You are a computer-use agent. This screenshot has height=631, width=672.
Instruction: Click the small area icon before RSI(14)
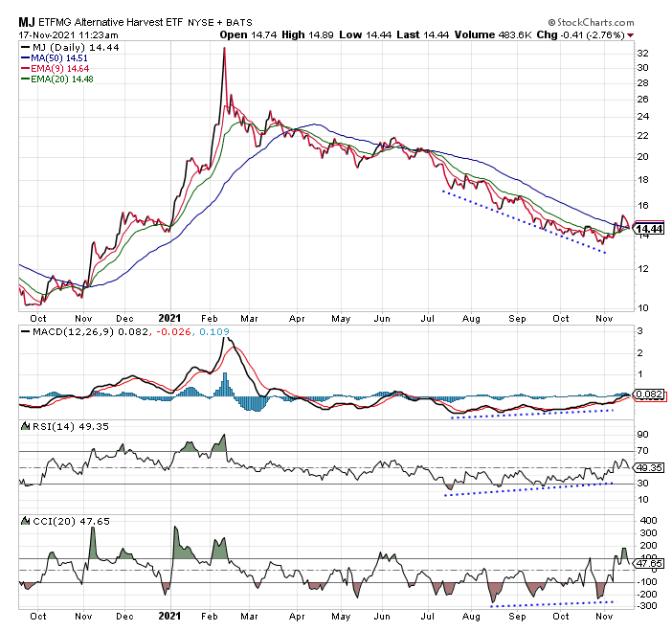[26, 426]
